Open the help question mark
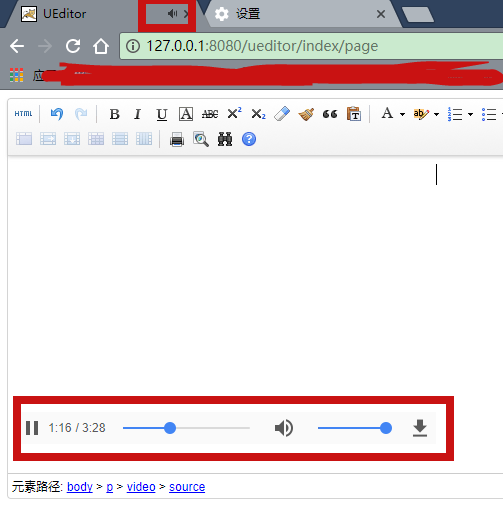Image resolution: width=503 pixels, height=509 pixels. [x=249, y=139]
